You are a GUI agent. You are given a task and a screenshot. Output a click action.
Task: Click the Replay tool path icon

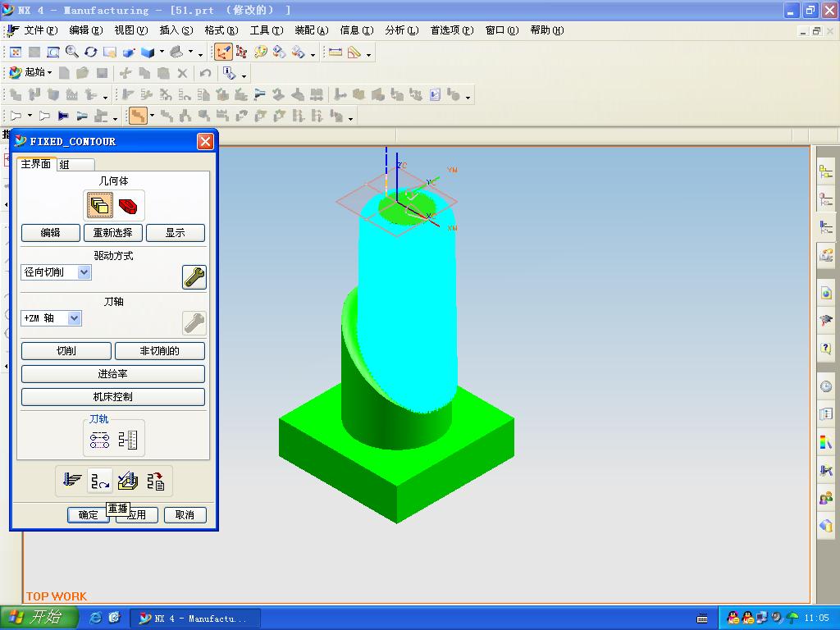[x=99, y=480]
